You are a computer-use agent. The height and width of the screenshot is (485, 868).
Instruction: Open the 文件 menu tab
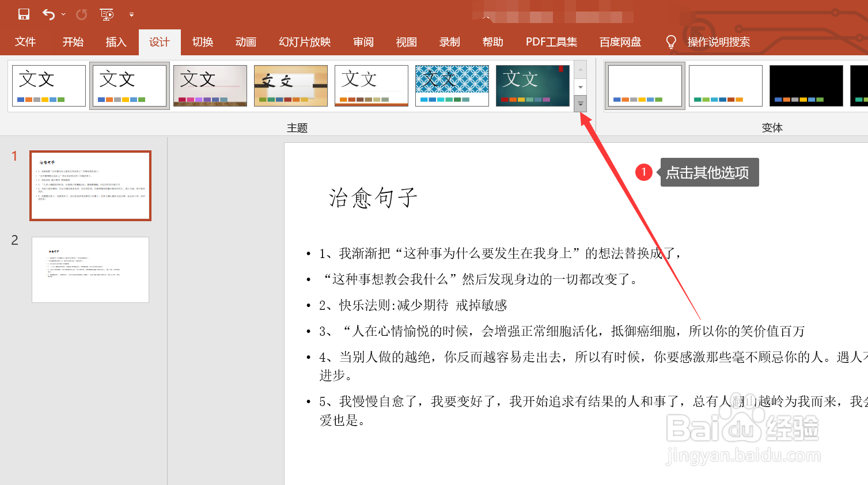25,42
